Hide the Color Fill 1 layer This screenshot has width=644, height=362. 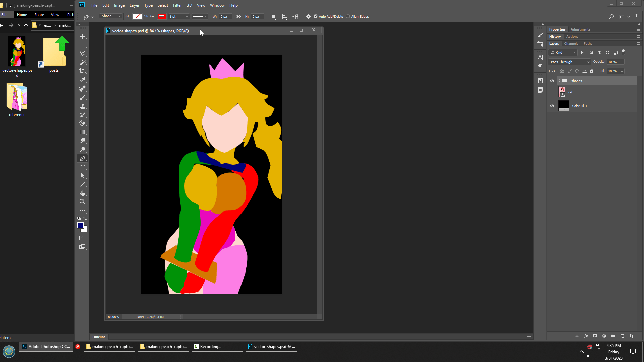[x=552, y=106]
